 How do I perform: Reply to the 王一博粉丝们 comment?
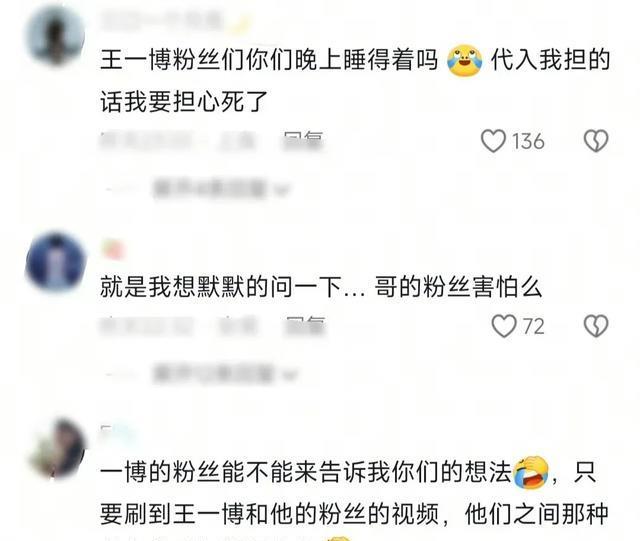pyautogui.click(x=303, y=141)
